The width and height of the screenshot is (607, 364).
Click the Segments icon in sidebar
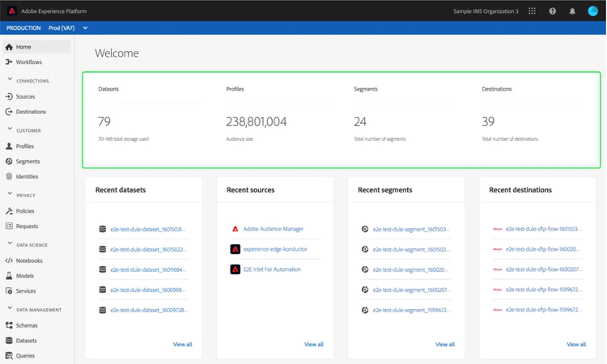(9, 161)
